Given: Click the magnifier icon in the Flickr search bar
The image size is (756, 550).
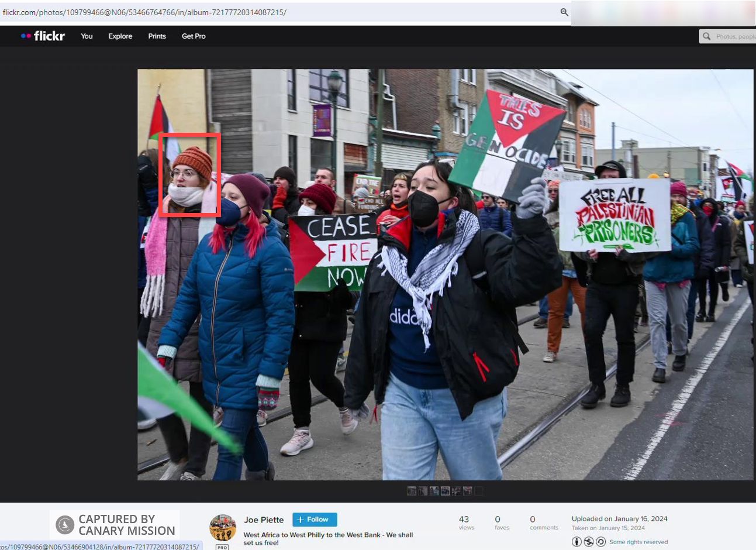Looking at the screenshot, I should coord(707,36).
